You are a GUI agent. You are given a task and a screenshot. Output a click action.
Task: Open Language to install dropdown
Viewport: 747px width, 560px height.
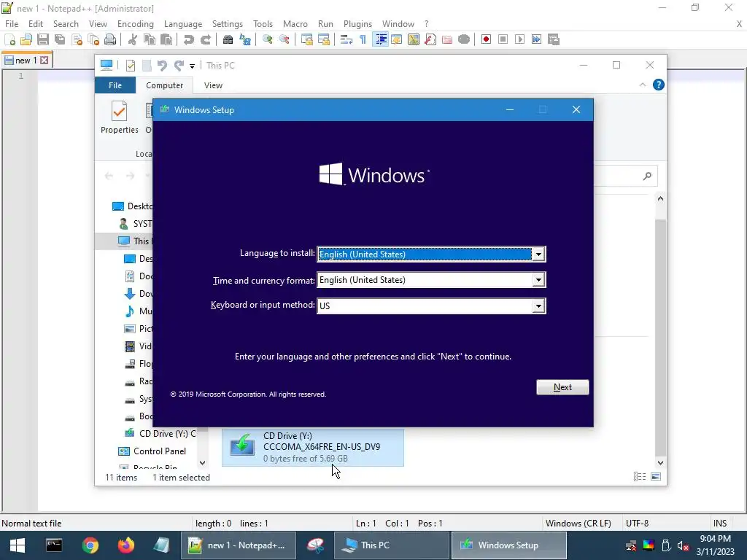(538, 254)
